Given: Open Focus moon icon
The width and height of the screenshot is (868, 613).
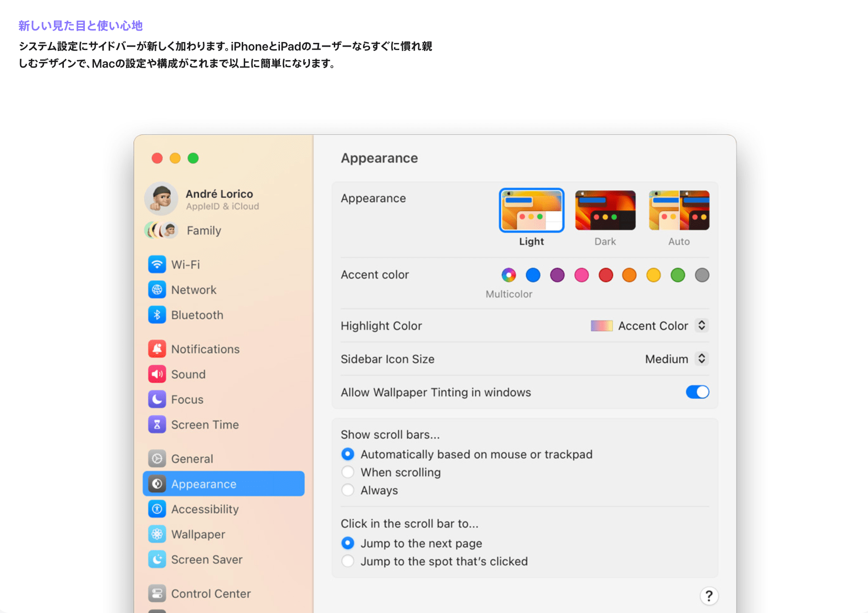Looking at the screenshot, I should 157,399.
